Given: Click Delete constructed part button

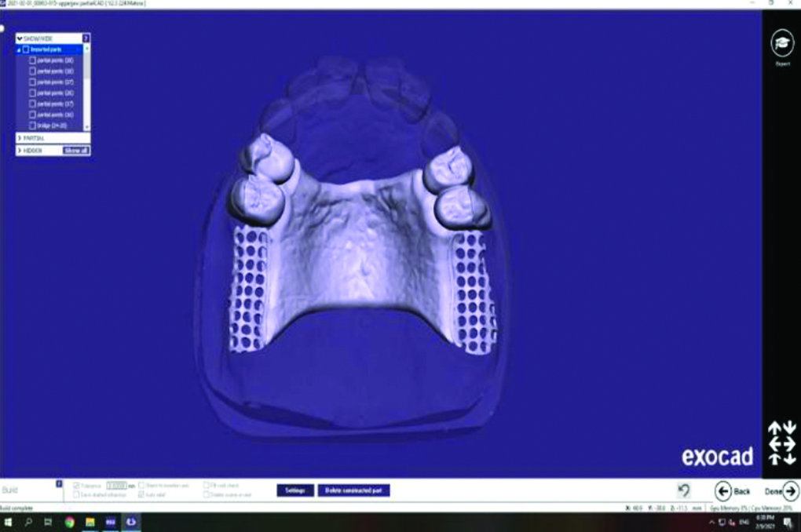Looking at the screenshot, I should (353, 490).
